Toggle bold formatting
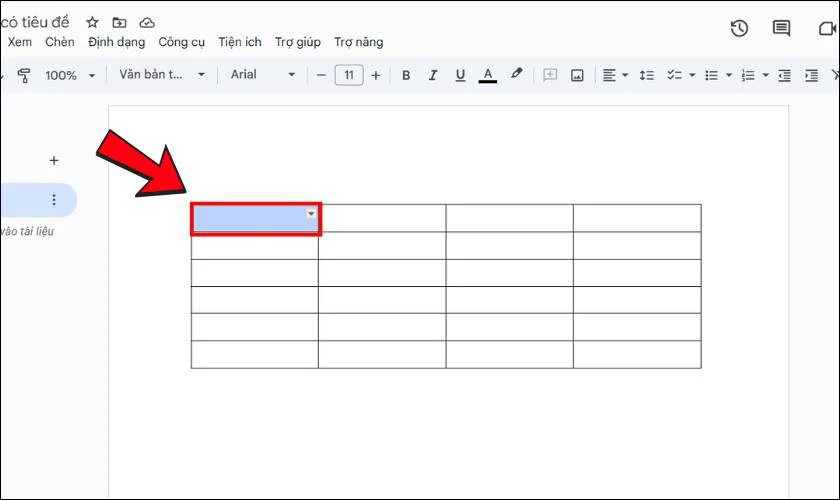 click(406, 75)
